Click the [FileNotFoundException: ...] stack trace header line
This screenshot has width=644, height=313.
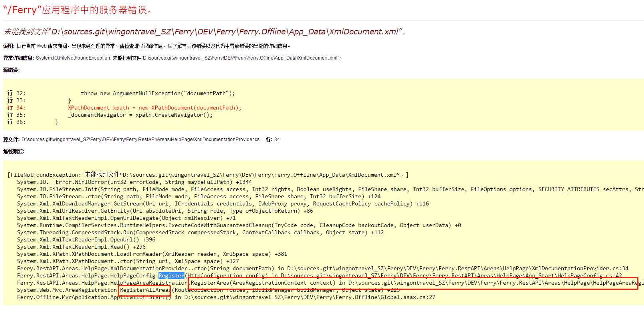click(208, 175)
